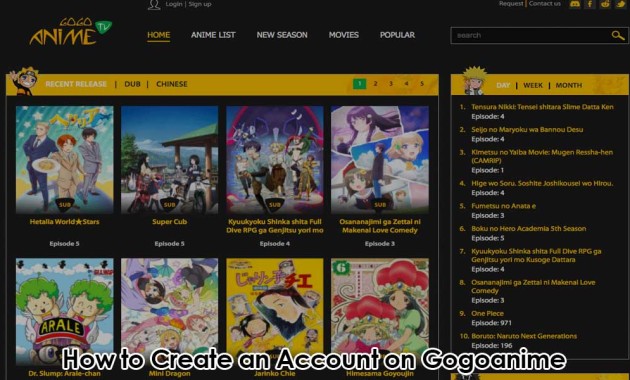The height and width of the screenshot is (380, 630).
Task: Open the Request link
Action: click(511, 4)
